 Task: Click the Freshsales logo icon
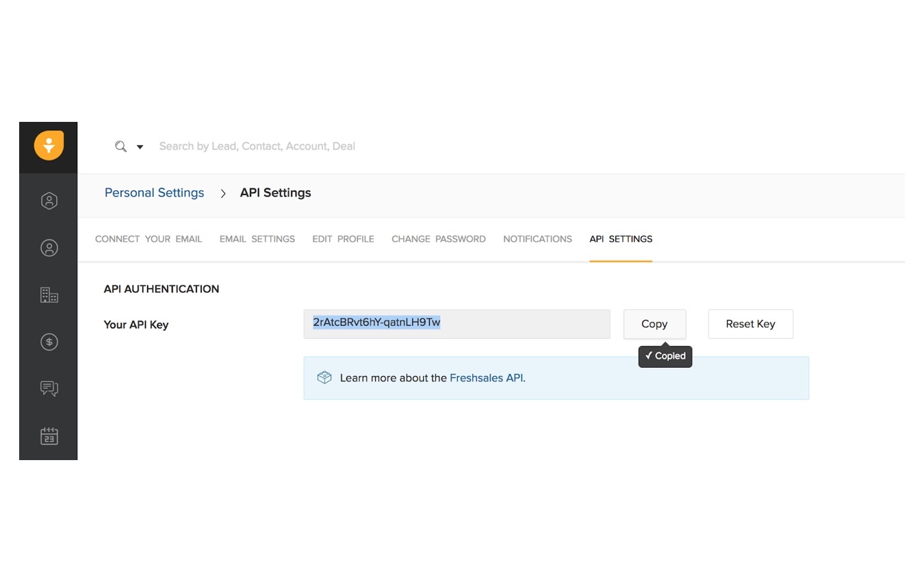tap(49, 146)
